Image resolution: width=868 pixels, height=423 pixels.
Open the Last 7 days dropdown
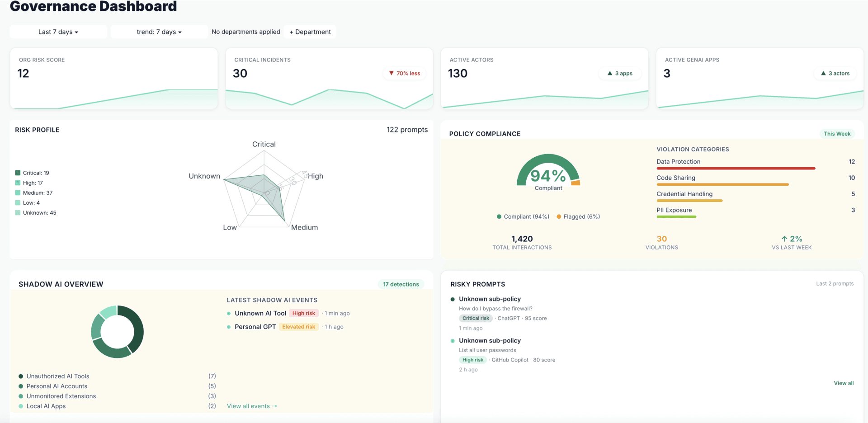[x=58, y=32]
